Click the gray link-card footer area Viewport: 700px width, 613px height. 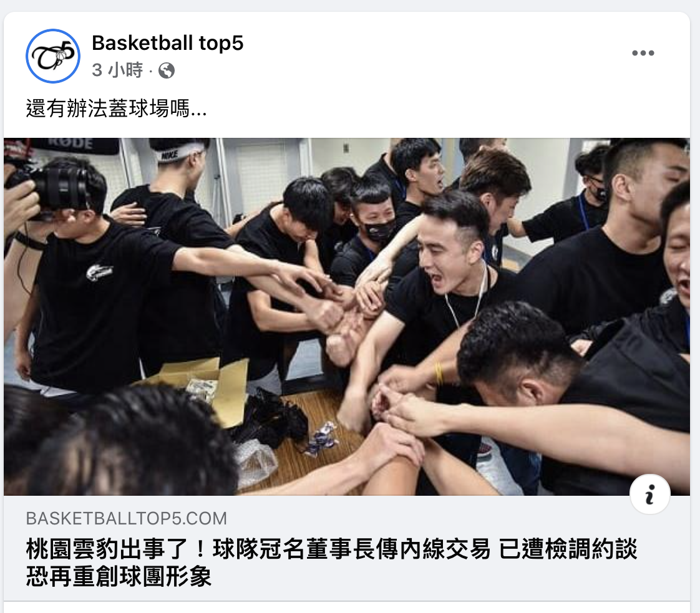[347, 548]
